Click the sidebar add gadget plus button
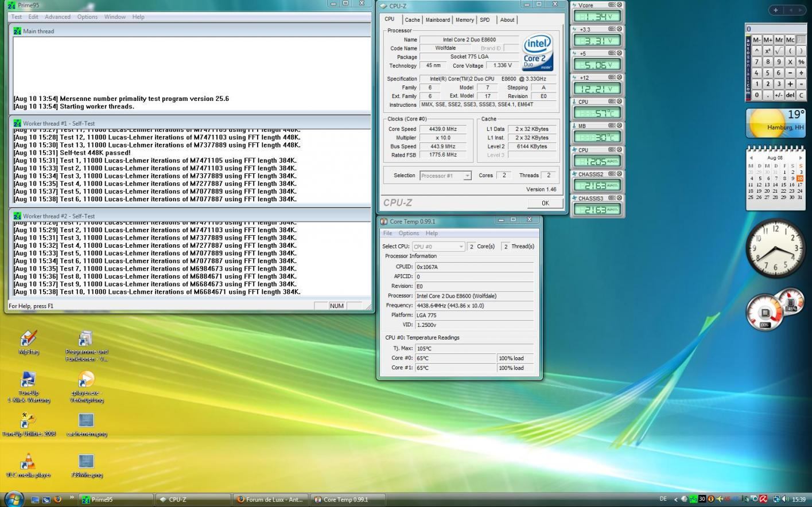Image resolution: width=812 pixels, height=507 pixels. (x=775, y=10)
